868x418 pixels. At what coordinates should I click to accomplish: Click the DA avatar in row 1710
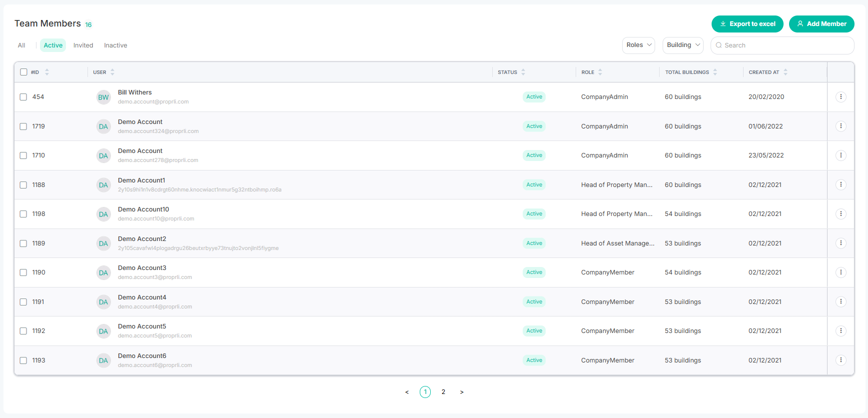coord(103,155)
